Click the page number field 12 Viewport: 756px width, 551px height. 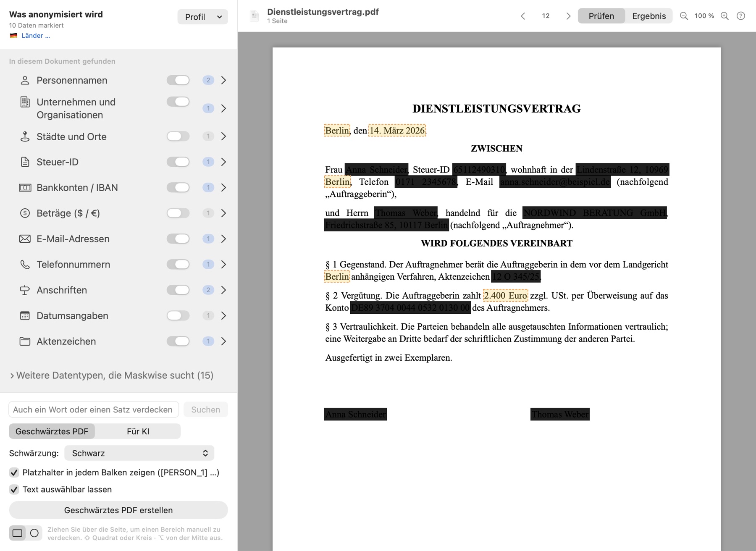click(546, 16)
